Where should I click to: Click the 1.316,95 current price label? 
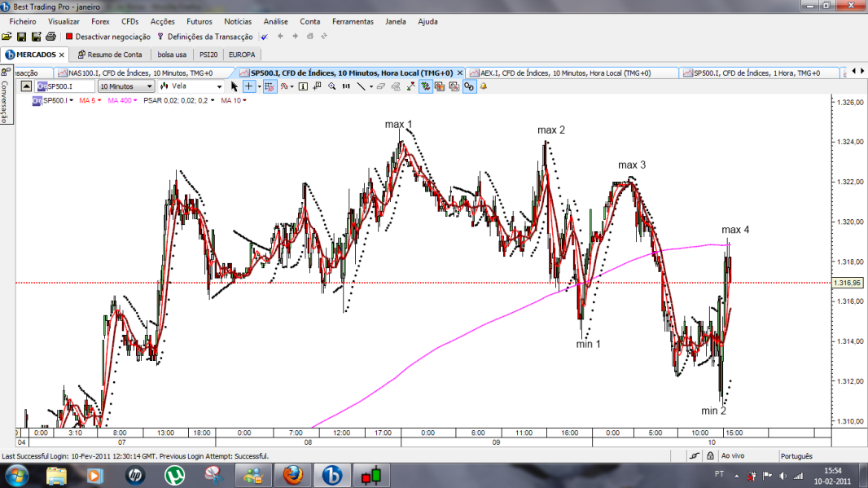click(x=848, y=283)
